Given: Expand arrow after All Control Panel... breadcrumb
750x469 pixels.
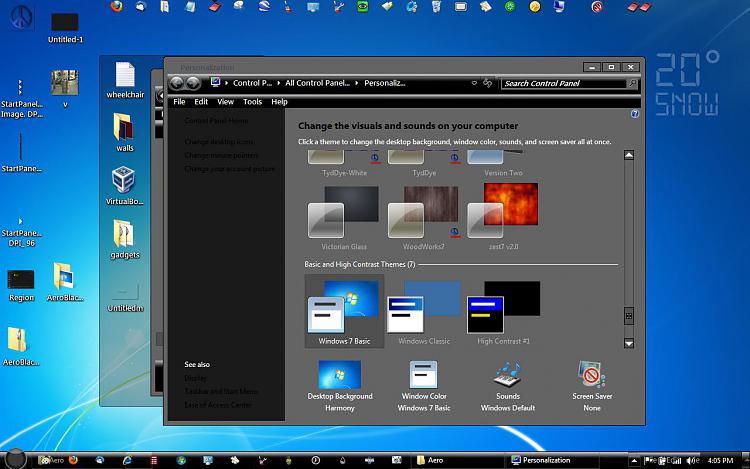Looking at the screenshot, I should click(356, 83).
